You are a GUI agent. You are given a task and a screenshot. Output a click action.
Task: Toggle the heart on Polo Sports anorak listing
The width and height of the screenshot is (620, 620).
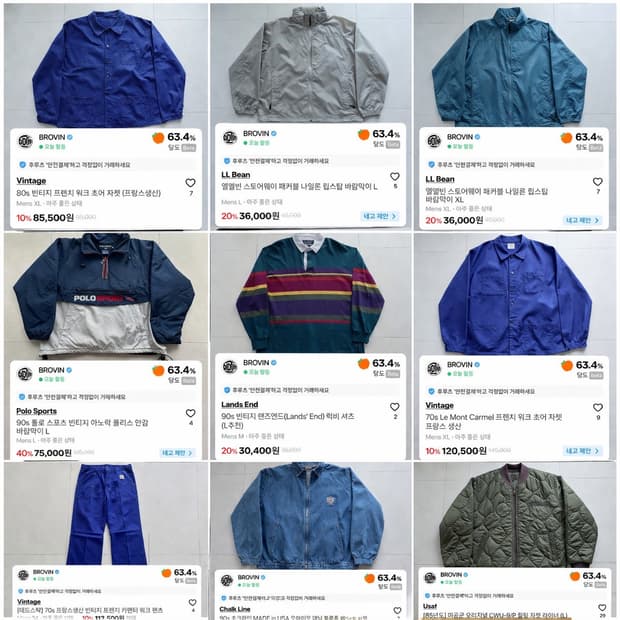190,413
